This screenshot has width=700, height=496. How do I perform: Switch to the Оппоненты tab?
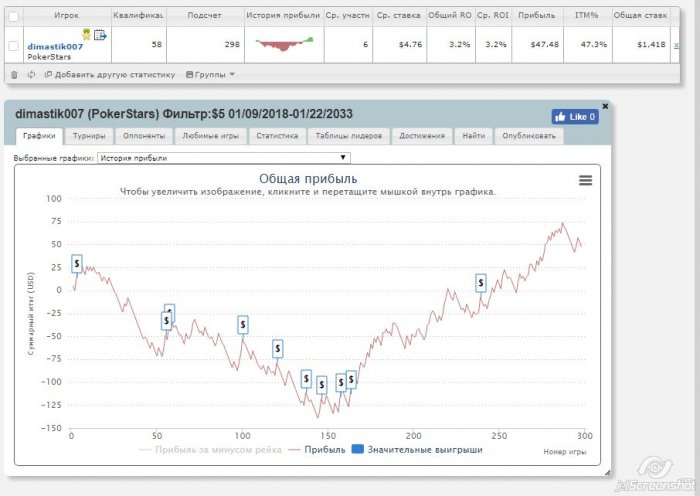pos(144,136)
